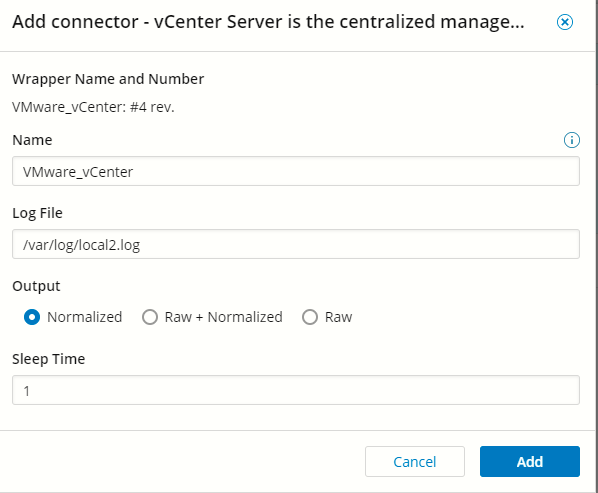Cancel adding the connector
Viewport: 598px width, 493px height.
click(x=415, y=461)
